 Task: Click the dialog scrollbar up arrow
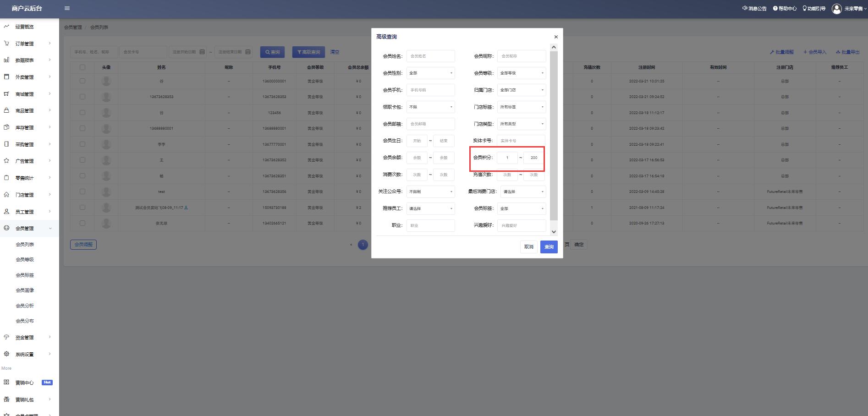(x=554, y=47)
